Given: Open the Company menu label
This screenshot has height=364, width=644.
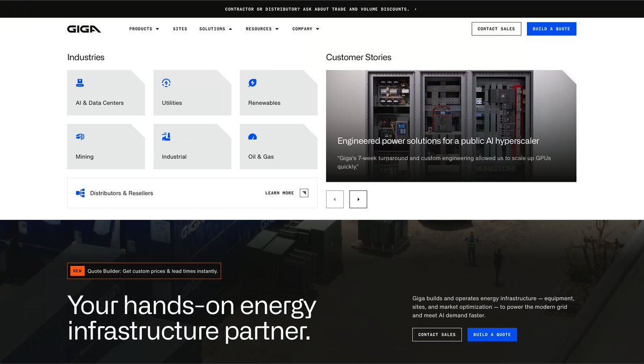Looking at the screenshot, I should click(x=302, y=29).
